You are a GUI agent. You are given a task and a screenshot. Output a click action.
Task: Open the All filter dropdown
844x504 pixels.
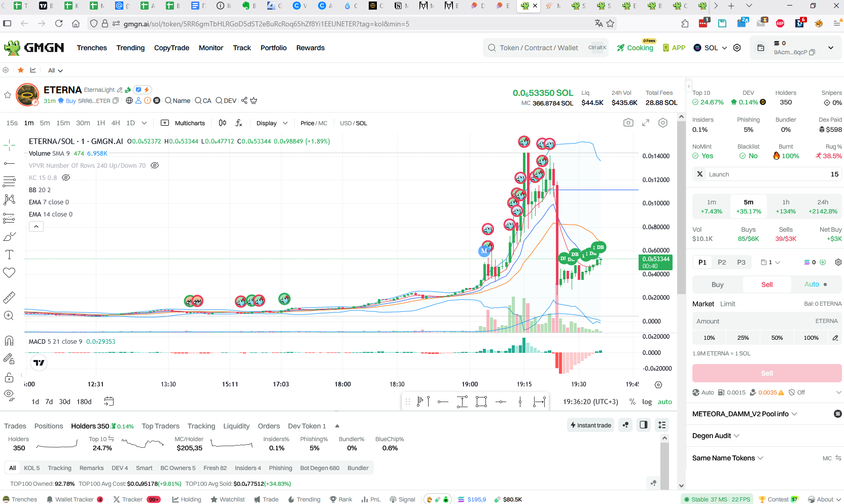pyautogui.click(x=55, y=70)
